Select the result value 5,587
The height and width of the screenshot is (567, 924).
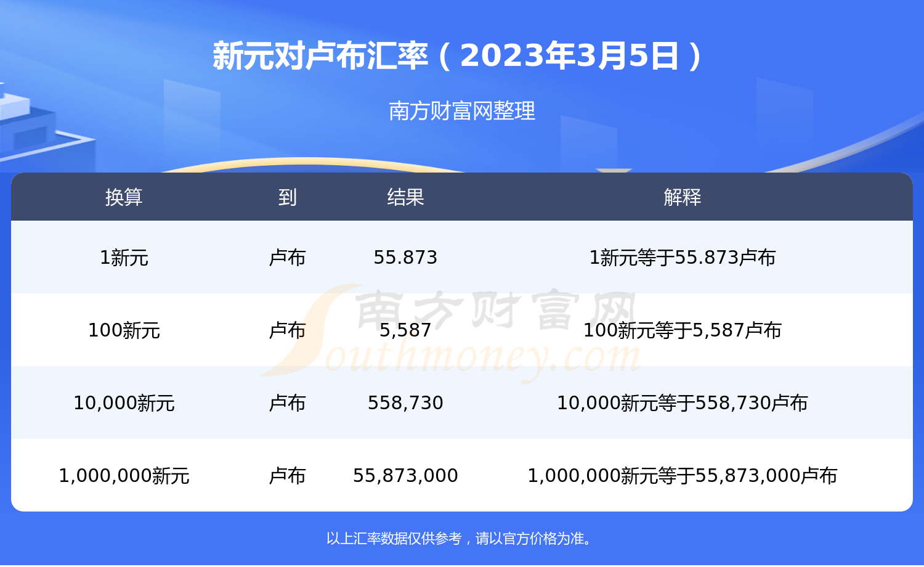click(405, 330)
